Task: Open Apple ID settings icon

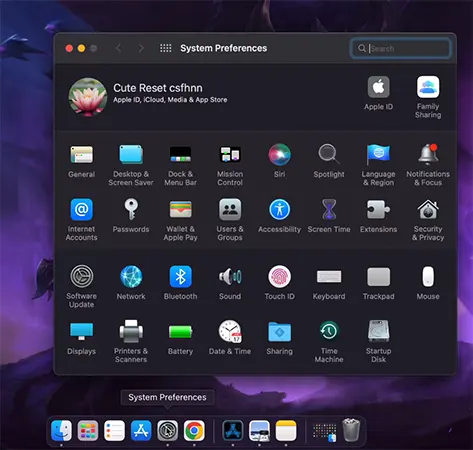Action: [x=378, y=87]
